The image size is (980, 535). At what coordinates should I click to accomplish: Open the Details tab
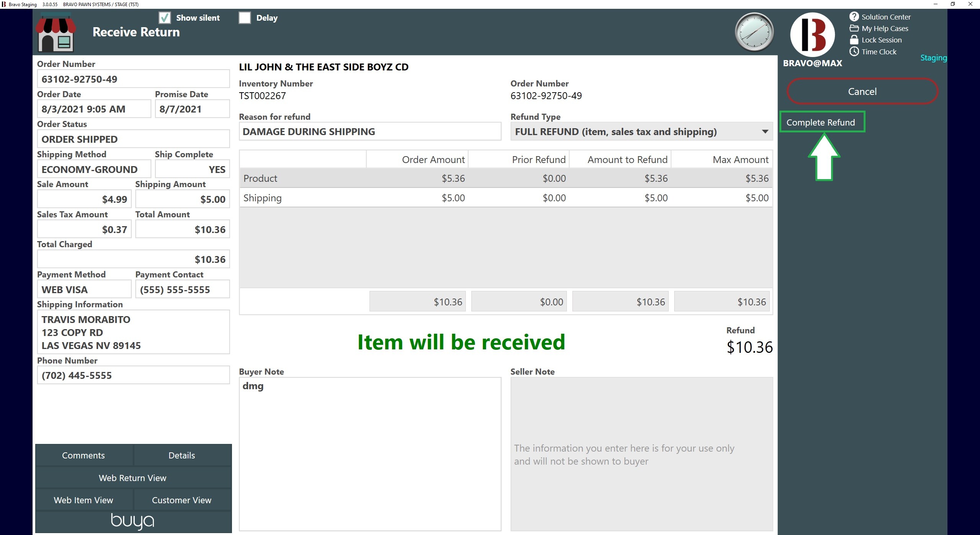pyautogui.click(x=182, y=455)
